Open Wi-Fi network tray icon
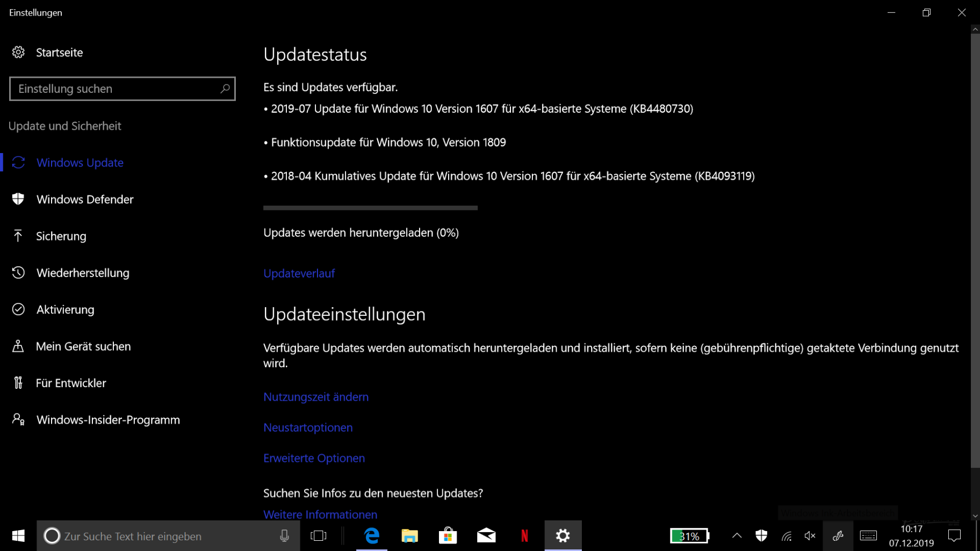This screenshot has width=980, height=551. [787, 535]
